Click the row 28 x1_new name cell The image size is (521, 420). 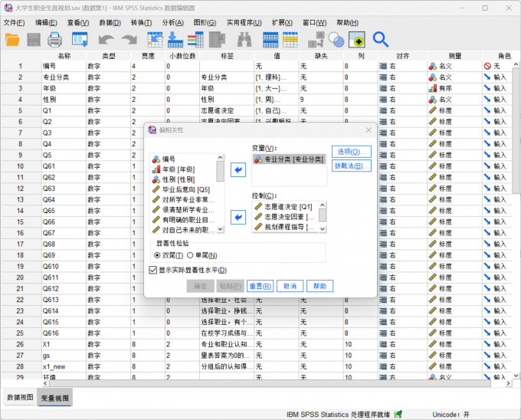point(64,366)
